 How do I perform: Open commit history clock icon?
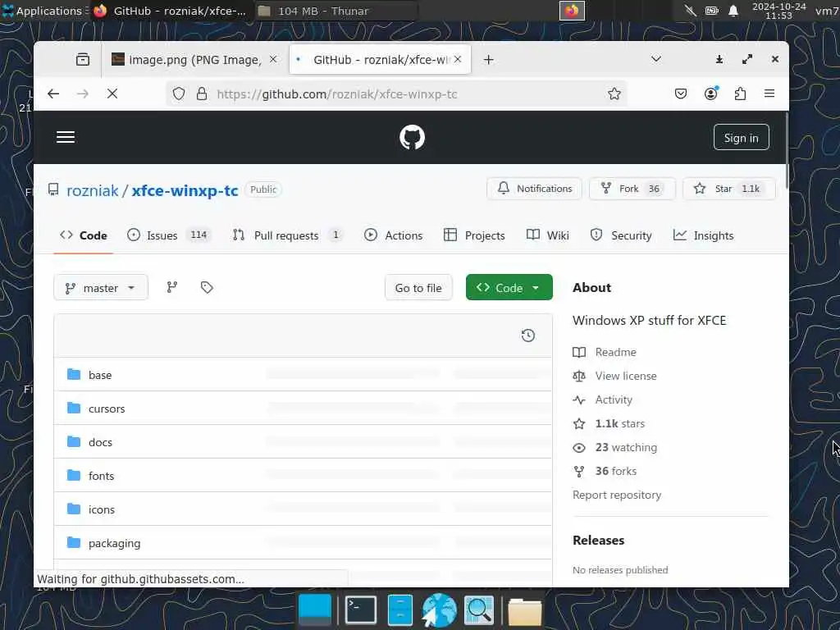[527, 336]
